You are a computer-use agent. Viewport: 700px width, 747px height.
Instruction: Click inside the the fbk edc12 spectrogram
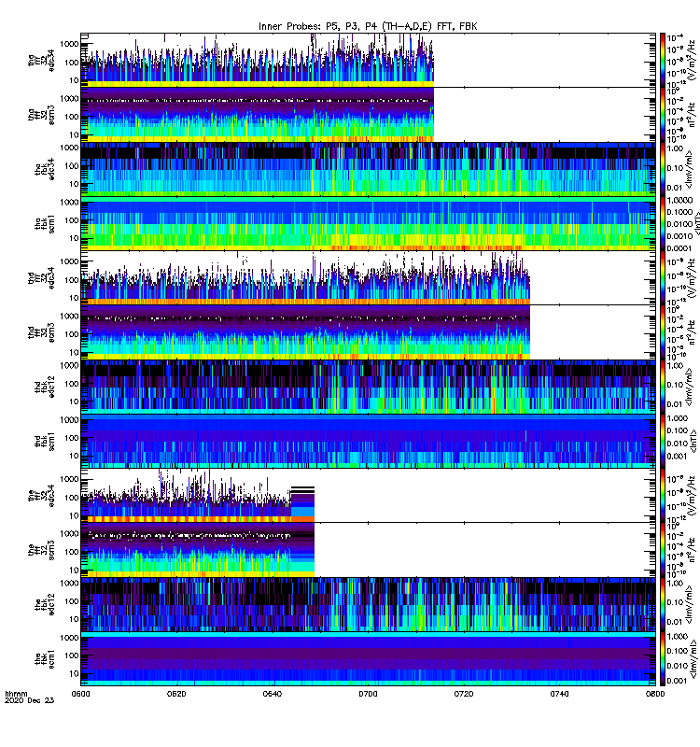tap(368, 604)
